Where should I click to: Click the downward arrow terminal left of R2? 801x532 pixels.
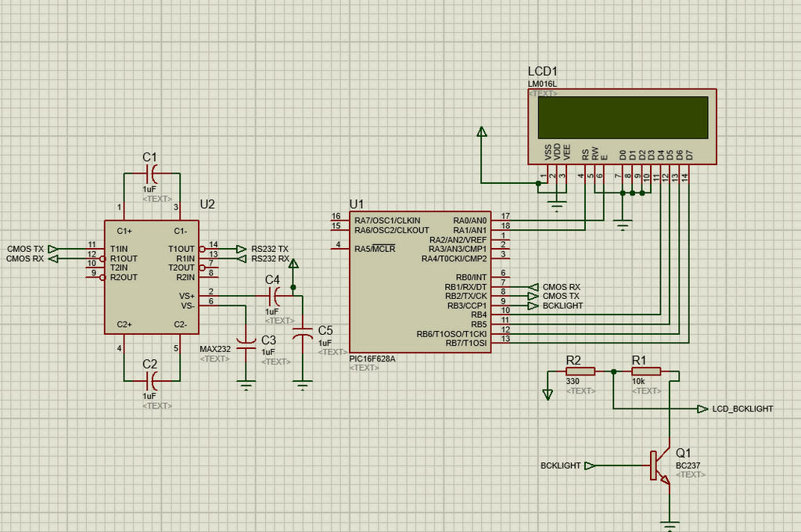pos(548,394)
